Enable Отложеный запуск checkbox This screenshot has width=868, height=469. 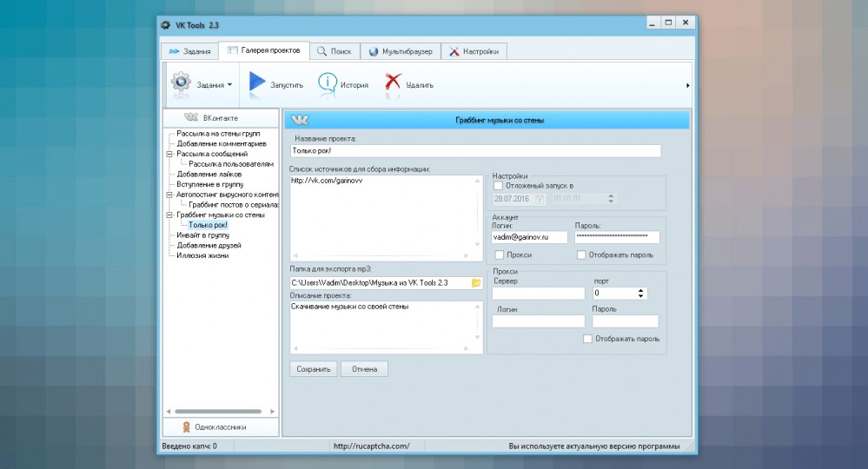(498, 186)
